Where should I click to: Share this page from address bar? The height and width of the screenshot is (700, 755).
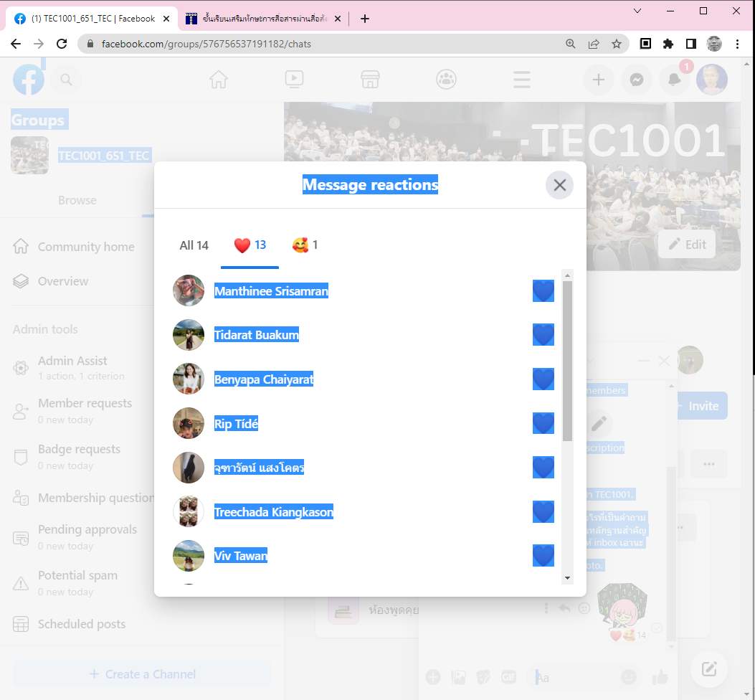(x=594, y=44)
